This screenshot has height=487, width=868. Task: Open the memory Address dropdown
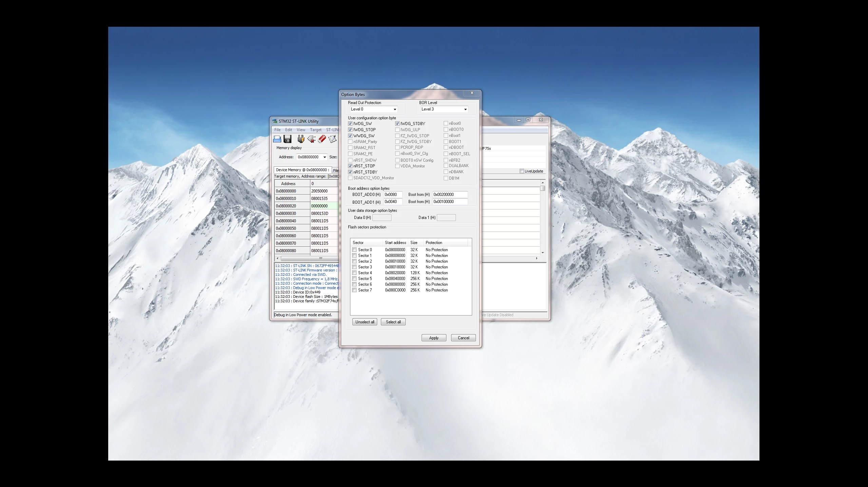click(312, 157)
